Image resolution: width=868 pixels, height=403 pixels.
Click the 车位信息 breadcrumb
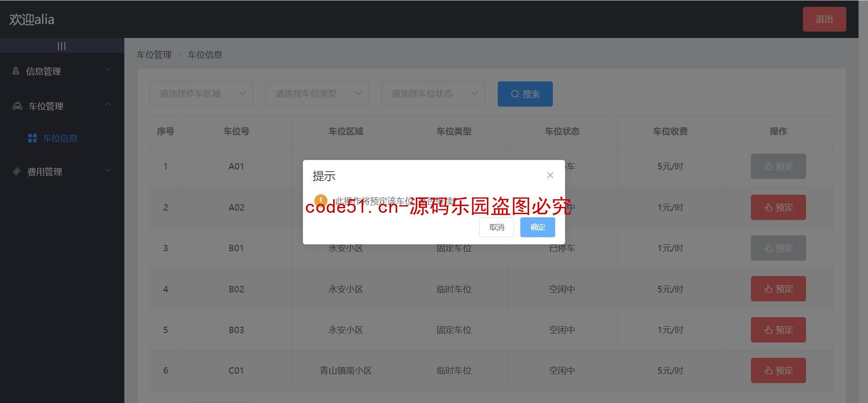click(205, 55)
